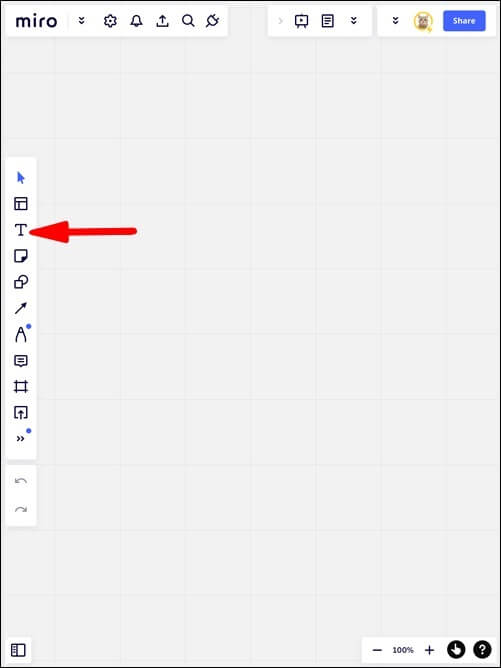Expand more tools double chevron in the sidebar

20,439
